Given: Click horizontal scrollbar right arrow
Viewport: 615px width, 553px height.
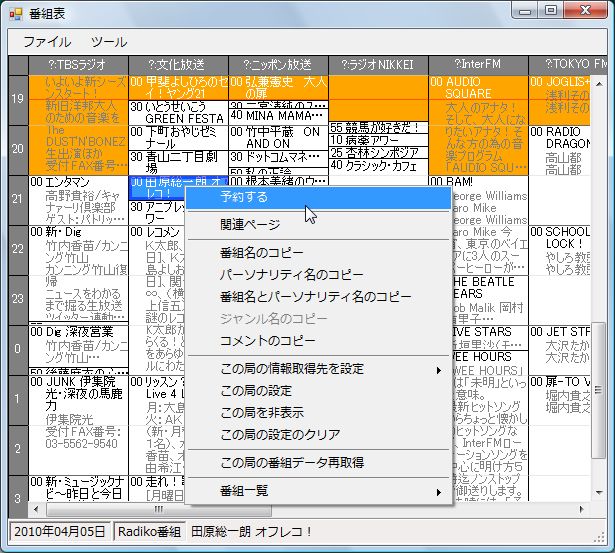Looking at the screenshot, I should pyautogui.click(x=581, y=509).
